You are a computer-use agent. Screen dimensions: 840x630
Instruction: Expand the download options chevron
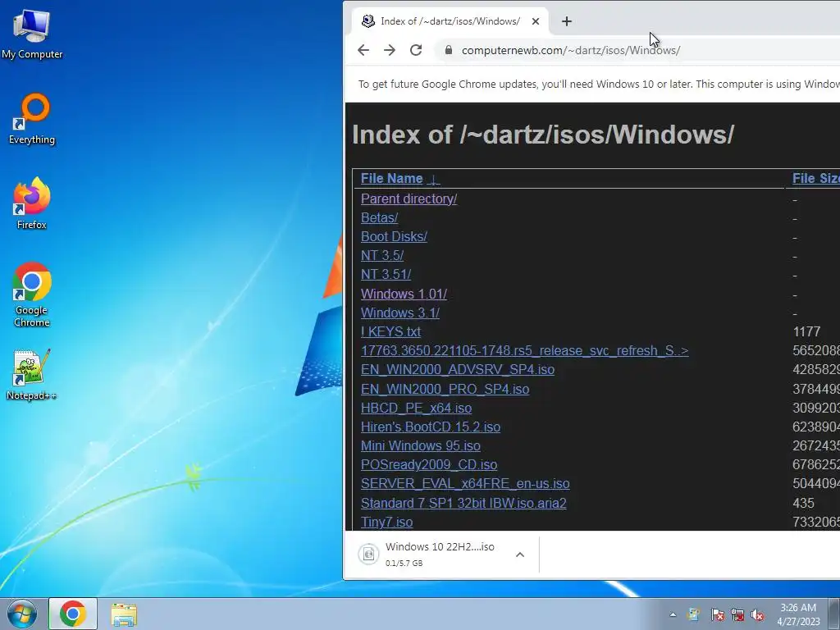(519, 555)
